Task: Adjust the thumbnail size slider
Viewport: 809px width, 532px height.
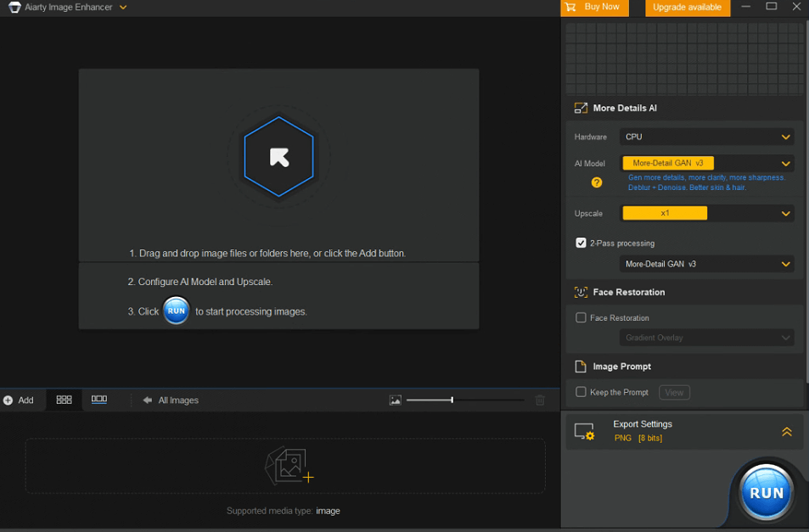Action: [452, 400]
